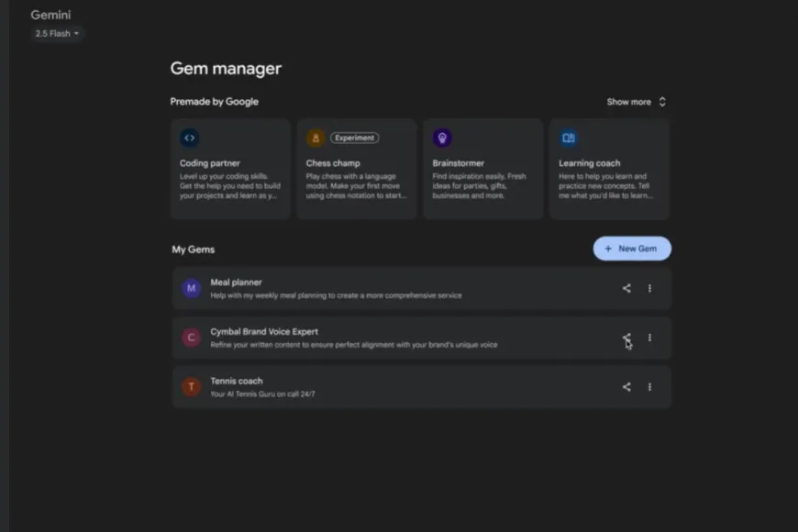
Task: Click the My Gems section label
Action: pyautogui.click(x=194, y=249)
